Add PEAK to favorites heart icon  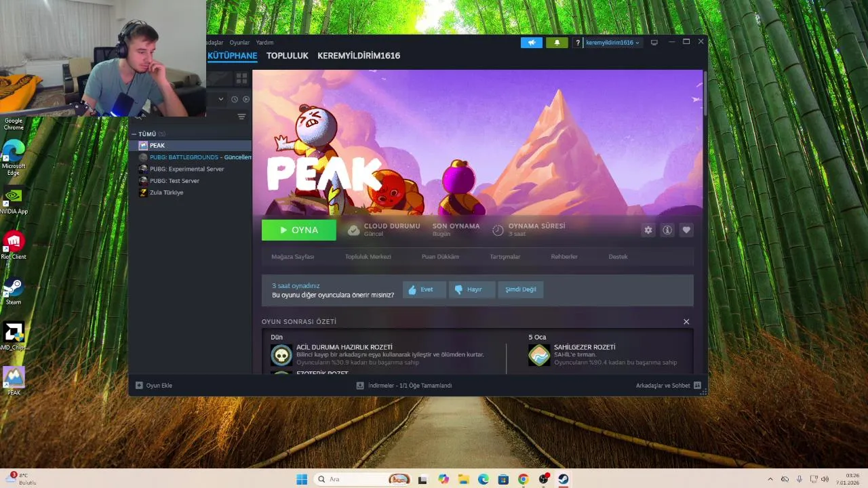tap(686, 230)
